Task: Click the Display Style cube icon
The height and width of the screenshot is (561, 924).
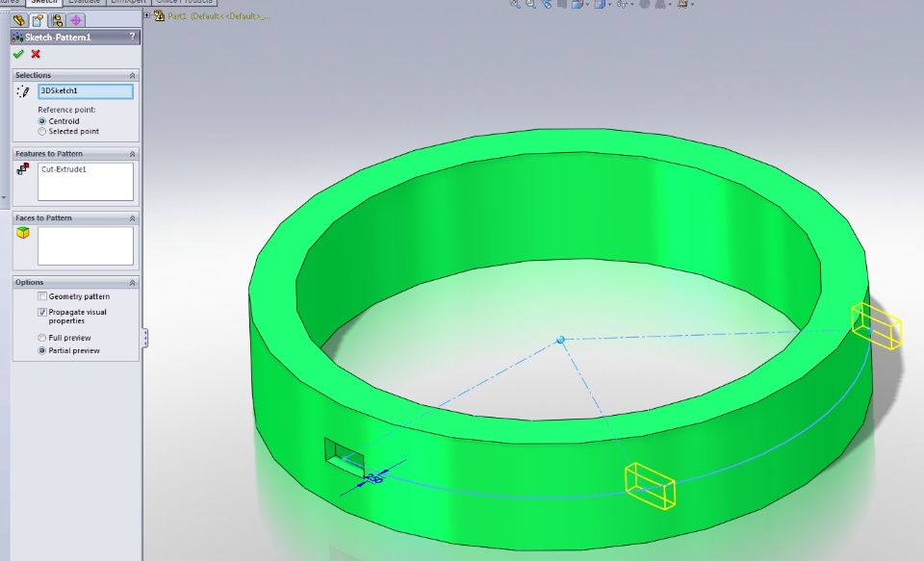Action: click(x=600, y=4)
